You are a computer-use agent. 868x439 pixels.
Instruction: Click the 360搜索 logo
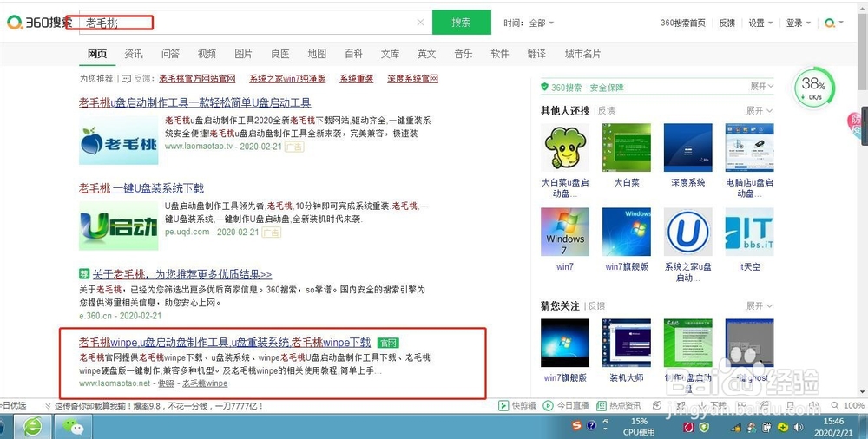(39, 23)
